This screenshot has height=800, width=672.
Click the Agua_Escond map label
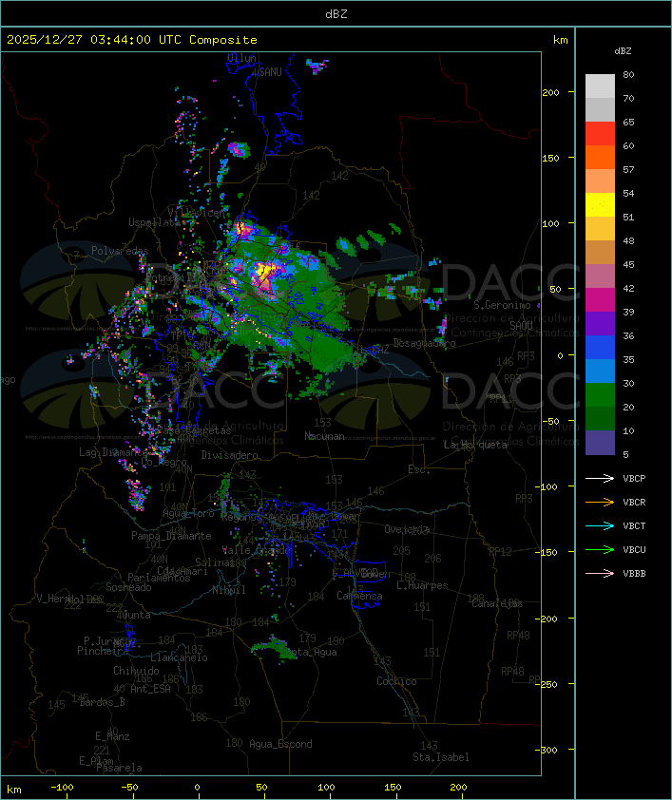280,744
